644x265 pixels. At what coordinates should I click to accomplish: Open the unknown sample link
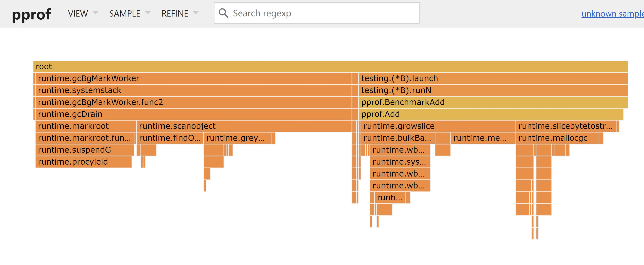(x=612, y=14)
